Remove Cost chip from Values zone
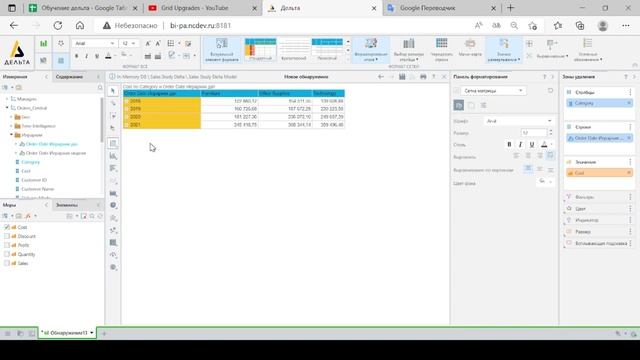The width and height of the screenshot is (640, 360). tap(629, 173)
